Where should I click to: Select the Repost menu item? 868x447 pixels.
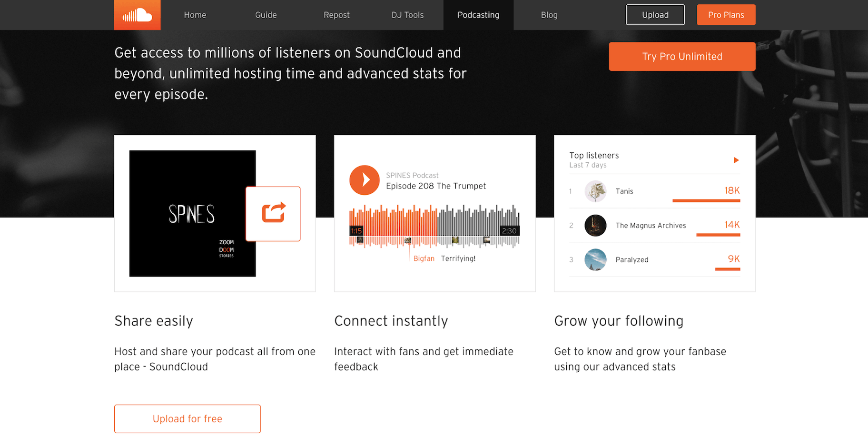(336, 15)
